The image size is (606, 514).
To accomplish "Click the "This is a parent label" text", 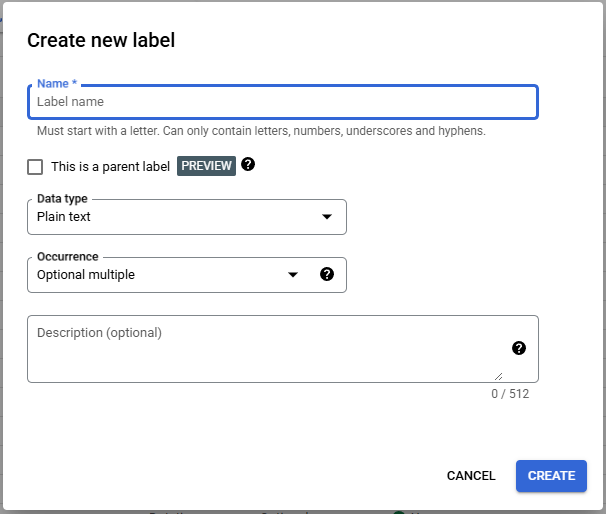I will [110, 167].
